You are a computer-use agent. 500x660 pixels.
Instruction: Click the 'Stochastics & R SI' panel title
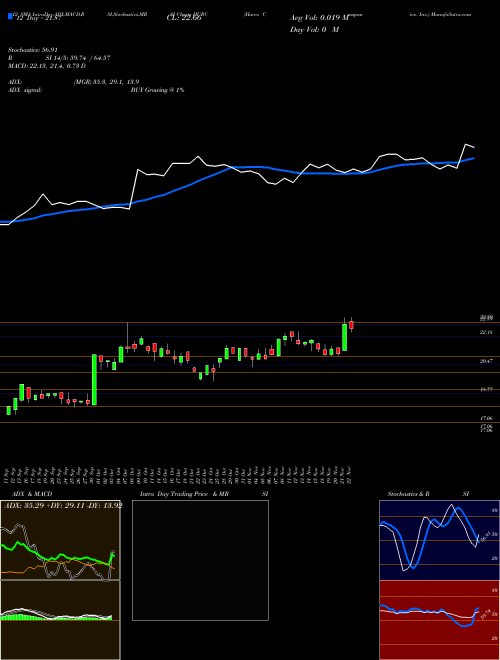click(428, 494)
